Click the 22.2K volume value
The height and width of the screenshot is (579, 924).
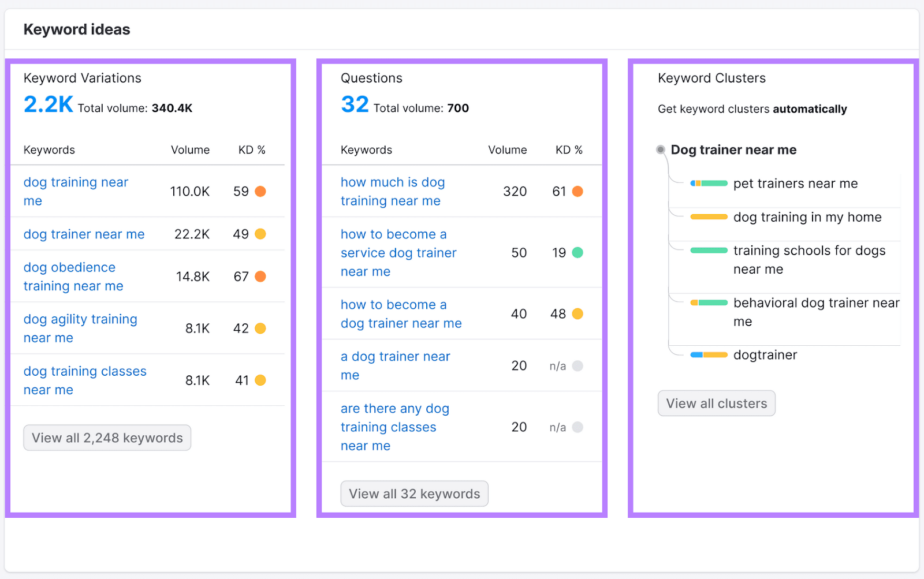[192, 234]
